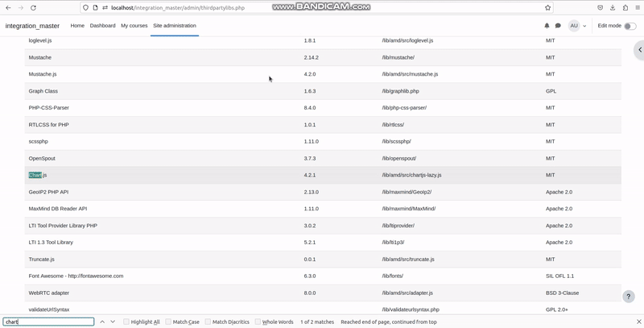The height and width of the screenshot is (328, 644).
Task: Open the Dashboard tab
Action: tap(103, 26)
